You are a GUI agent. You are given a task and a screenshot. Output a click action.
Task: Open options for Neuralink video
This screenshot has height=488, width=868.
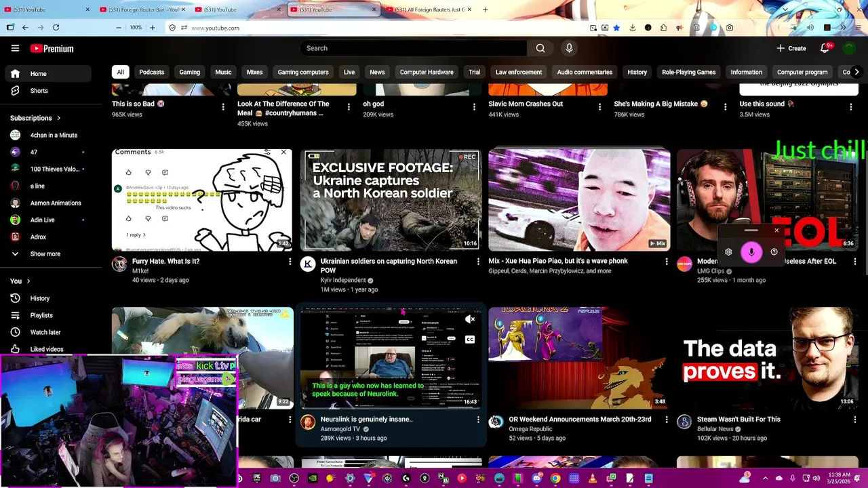click(x=478, y=420)
